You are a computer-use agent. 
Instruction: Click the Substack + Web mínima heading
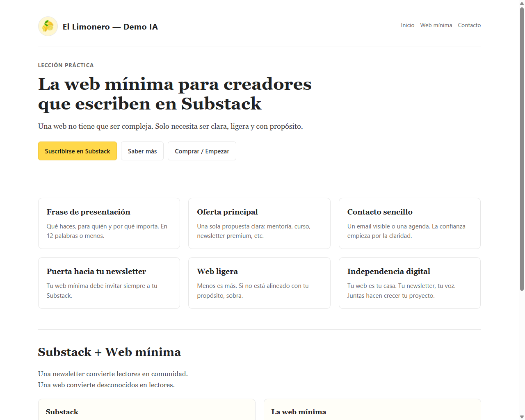[110, 352]
